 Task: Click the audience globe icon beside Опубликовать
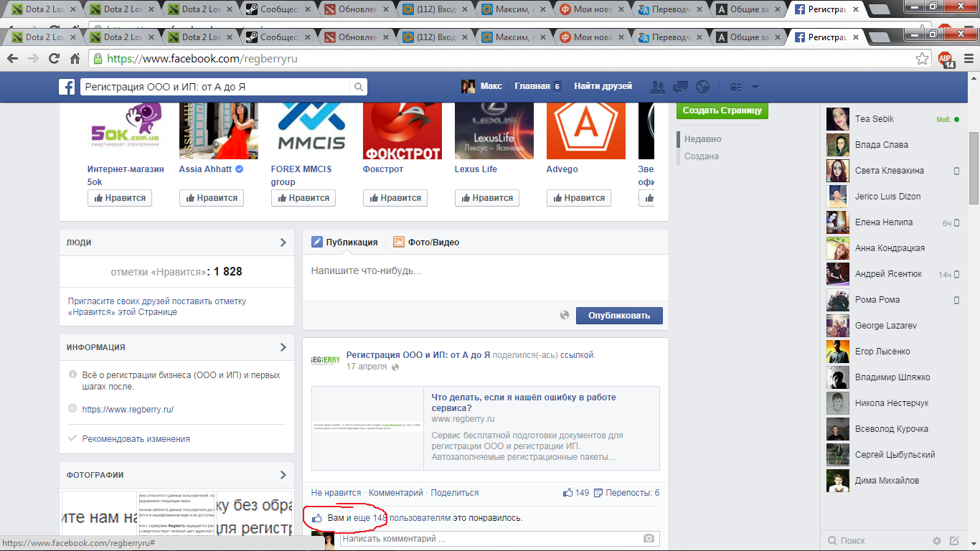(565, 315)
